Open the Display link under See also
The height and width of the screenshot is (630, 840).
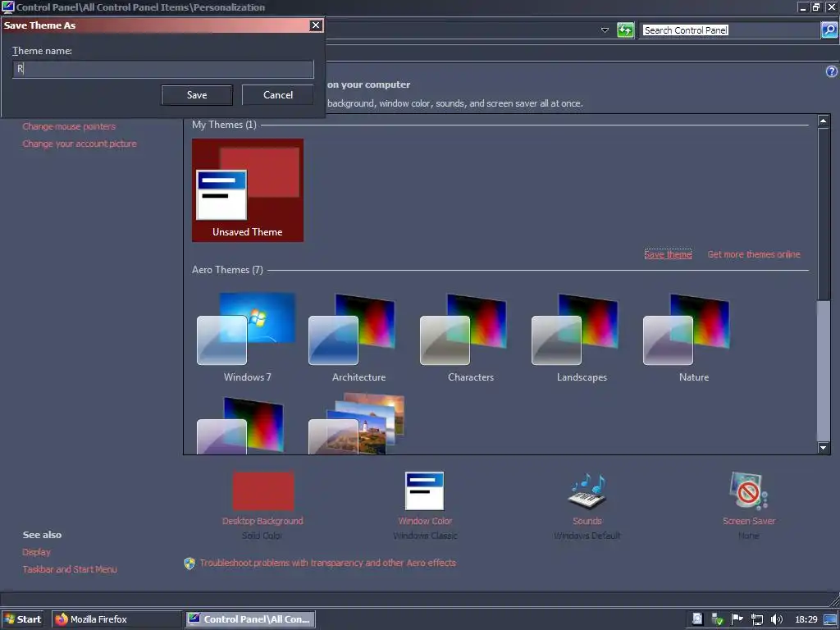36,552
